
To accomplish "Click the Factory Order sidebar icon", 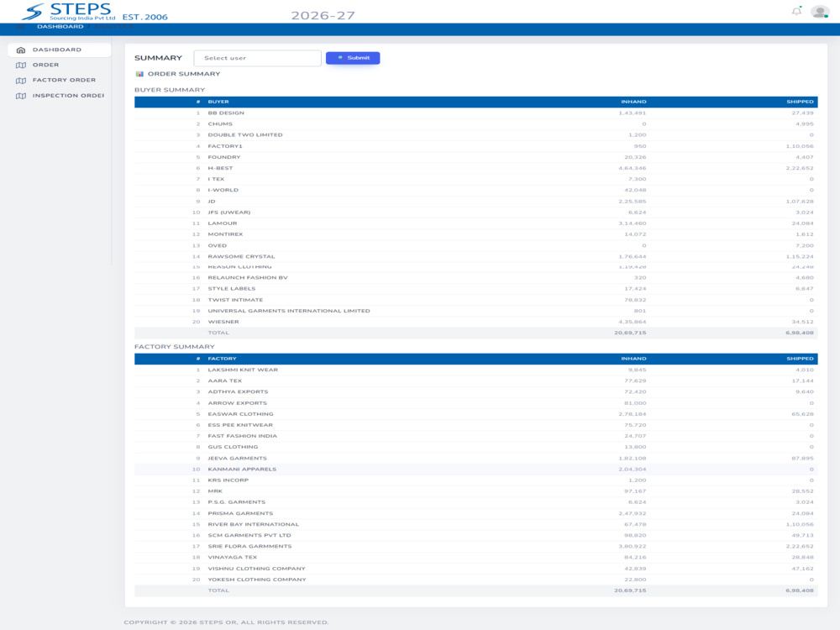I will click(21, 81).
